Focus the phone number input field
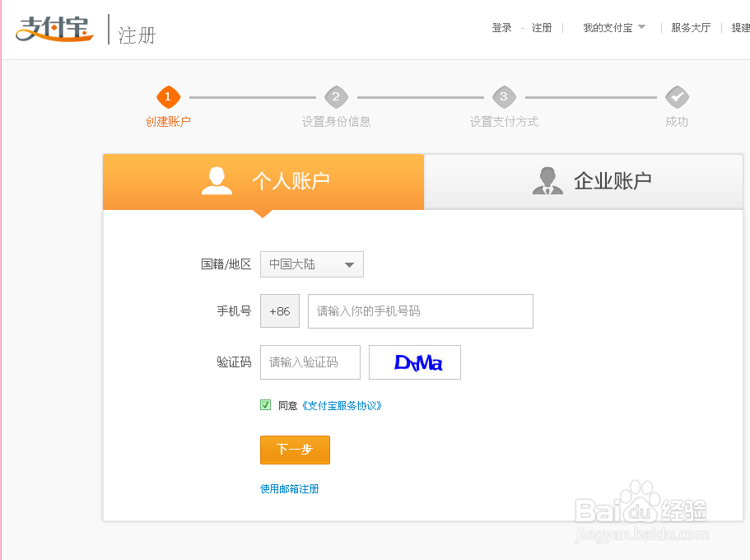 tap(421, 311)
